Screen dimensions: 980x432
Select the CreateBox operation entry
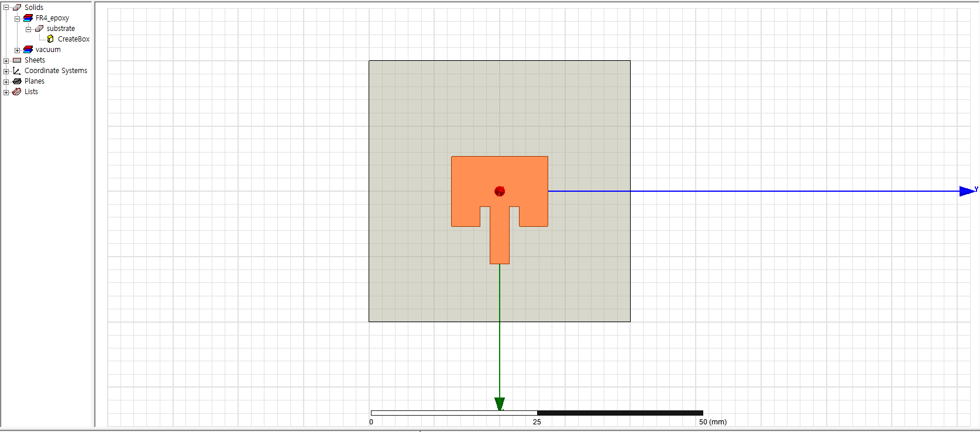tap(73, 39)
